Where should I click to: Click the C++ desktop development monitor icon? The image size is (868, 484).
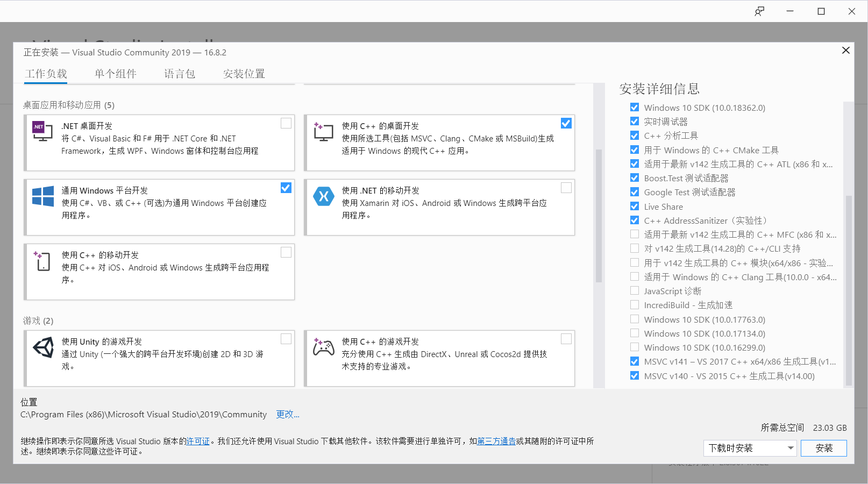coord(323,132)
